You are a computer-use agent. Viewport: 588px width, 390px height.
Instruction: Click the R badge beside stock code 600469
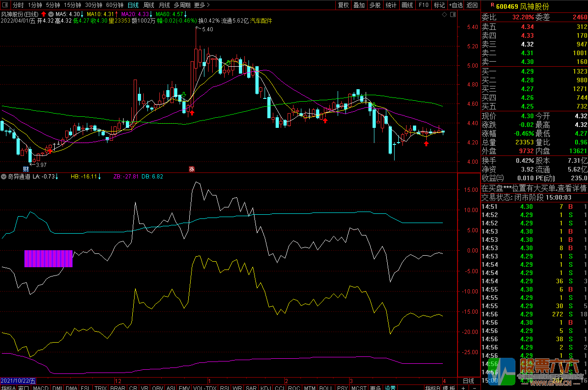(x=492, y=5)
